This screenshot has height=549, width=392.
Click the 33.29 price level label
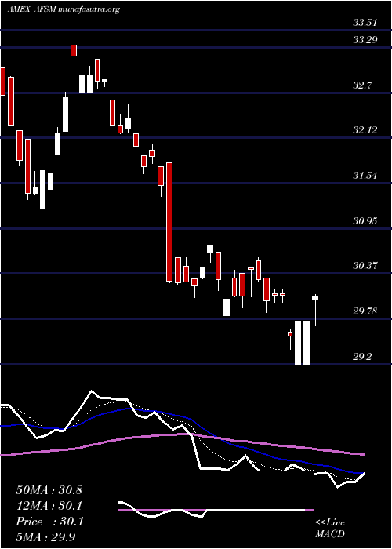click(x=365, y=40)
